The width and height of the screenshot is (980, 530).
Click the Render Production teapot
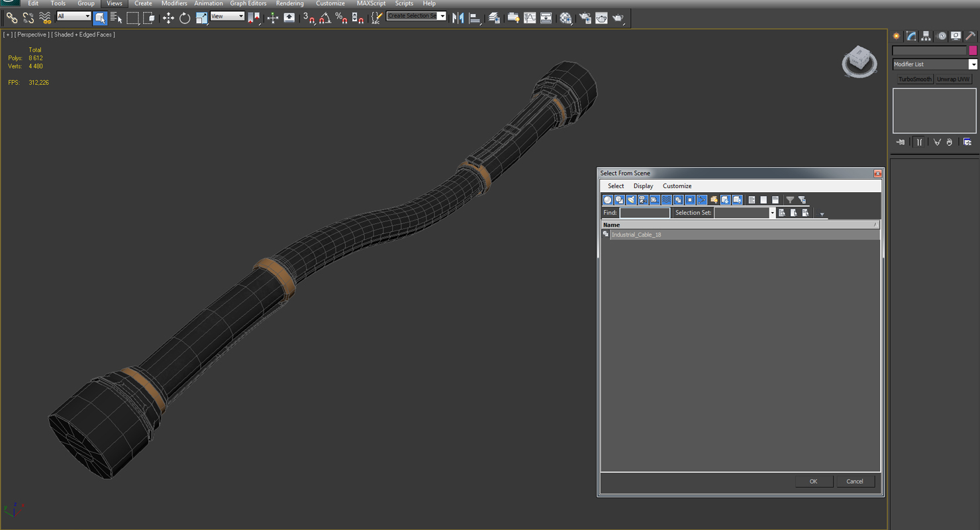click(618, 18)
